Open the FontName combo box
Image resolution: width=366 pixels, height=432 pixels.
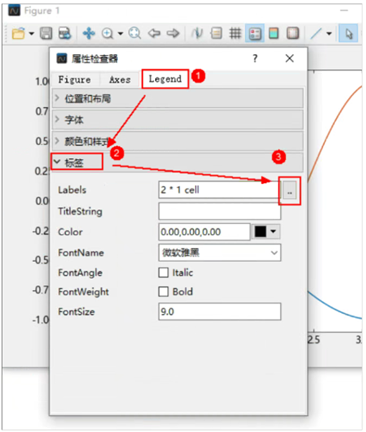coord(220,253)
